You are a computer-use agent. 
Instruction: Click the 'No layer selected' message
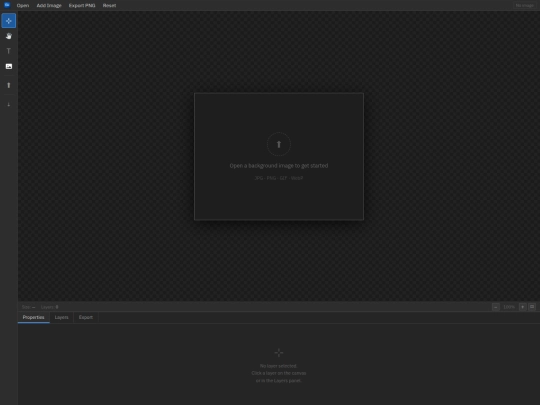[x=279, y=366]
